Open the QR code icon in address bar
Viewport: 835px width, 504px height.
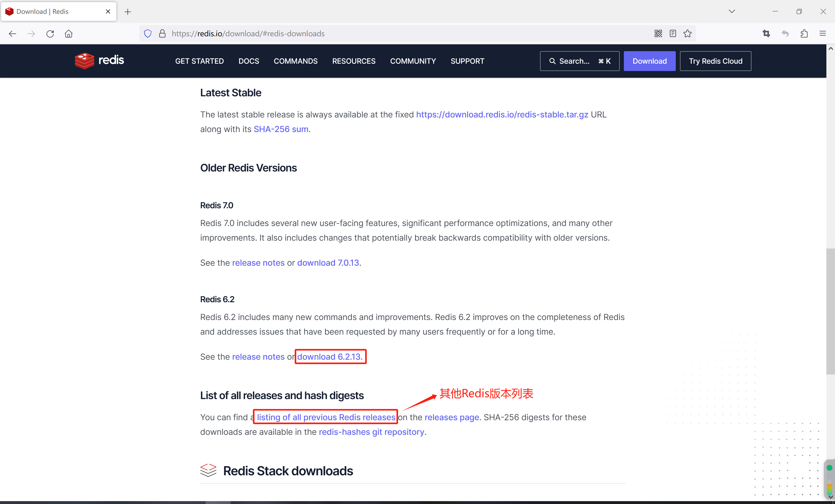tap(658, 34)
